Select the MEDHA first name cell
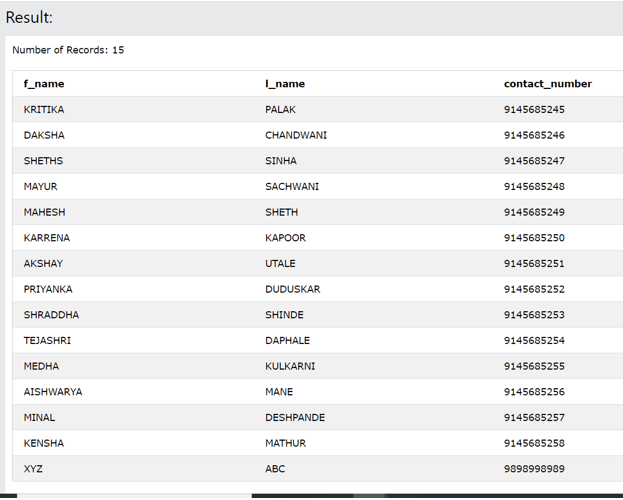The image size is (623, 500). 41,366
